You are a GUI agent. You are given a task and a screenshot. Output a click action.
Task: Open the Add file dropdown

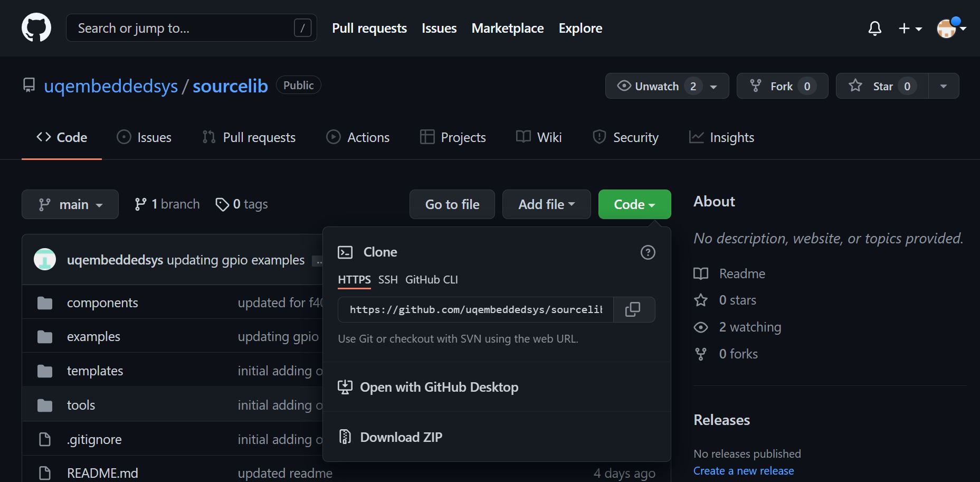pos(546,204)
